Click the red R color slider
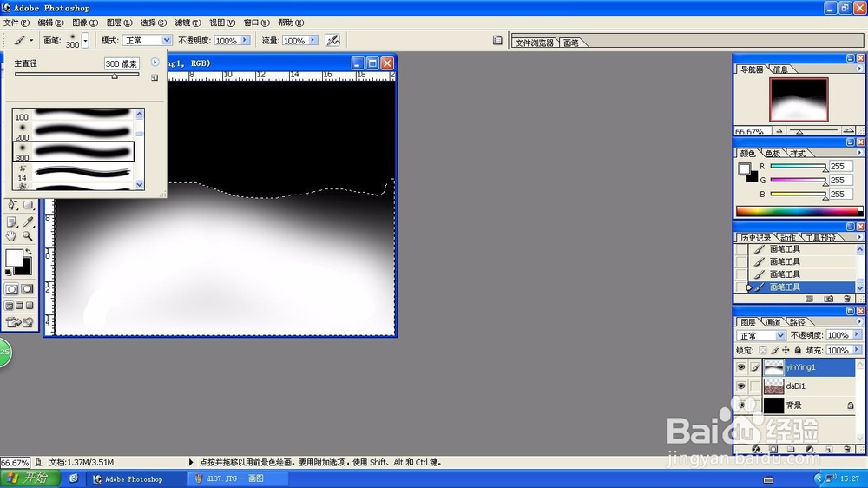Image resolution: width=868 pixels, height=488 pixels. click(798, 166)
